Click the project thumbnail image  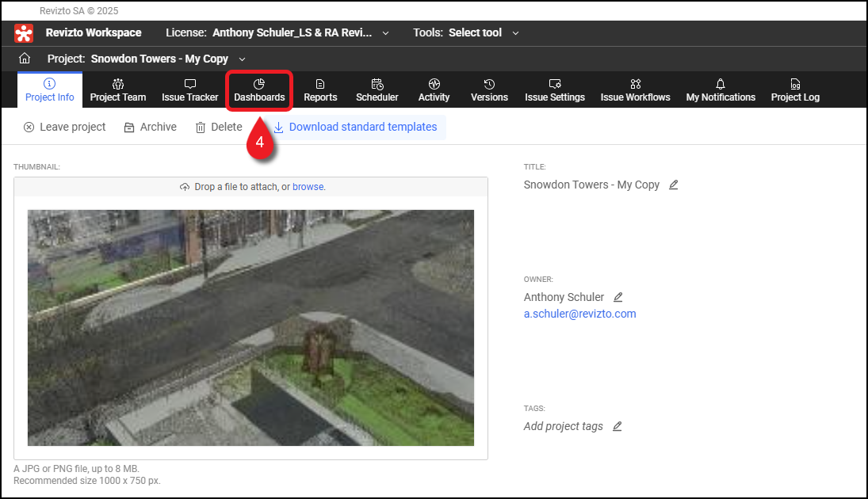(x=250, y=327)
